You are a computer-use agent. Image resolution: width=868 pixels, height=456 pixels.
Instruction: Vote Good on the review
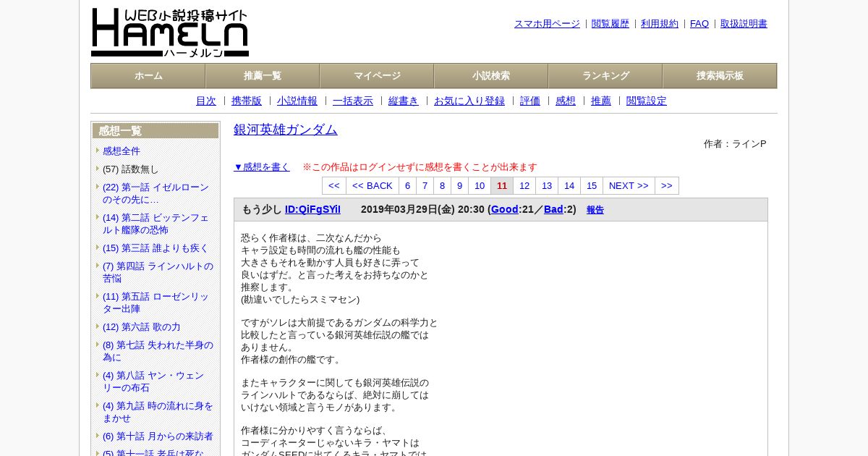[x=505, y=210]
